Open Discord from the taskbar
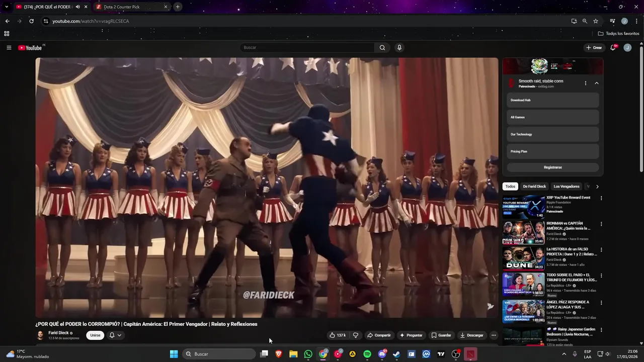The height and width of the screenshot is (362, 644). tap(382, 354)
